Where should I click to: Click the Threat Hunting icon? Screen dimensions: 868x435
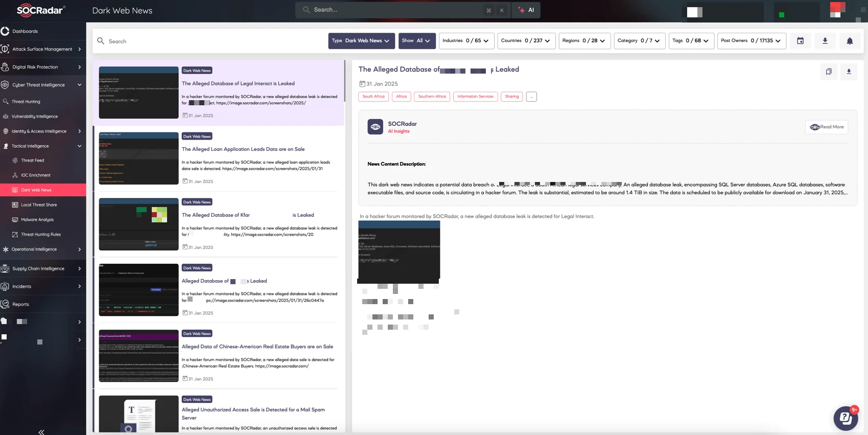6,101
